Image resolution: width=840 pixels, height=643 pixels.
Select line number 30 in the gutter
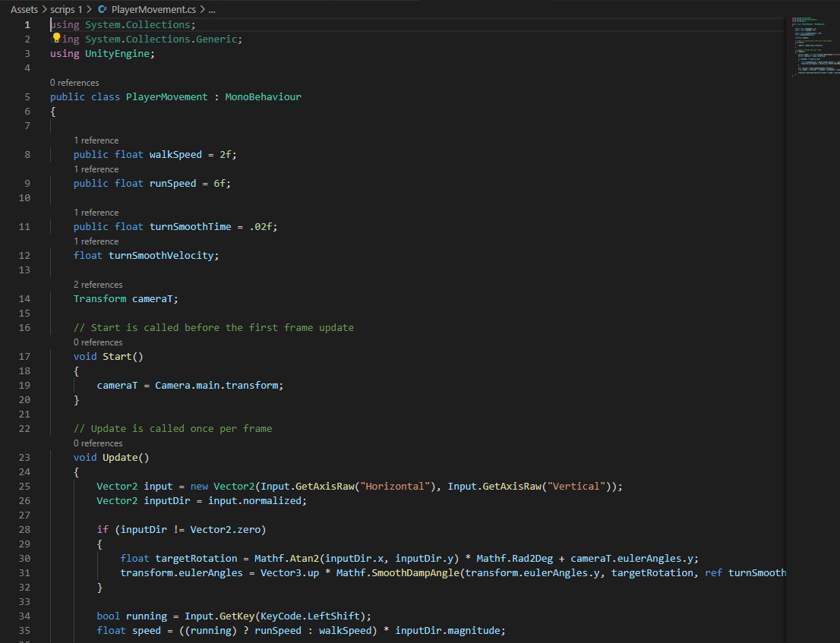point(24,558)
